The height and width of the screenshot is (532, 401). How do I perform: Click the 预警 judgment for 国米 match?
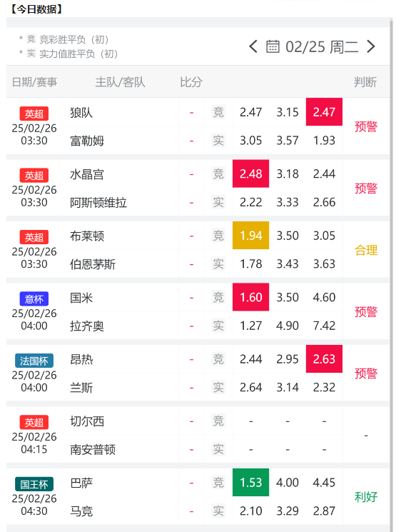pos(366,311)
